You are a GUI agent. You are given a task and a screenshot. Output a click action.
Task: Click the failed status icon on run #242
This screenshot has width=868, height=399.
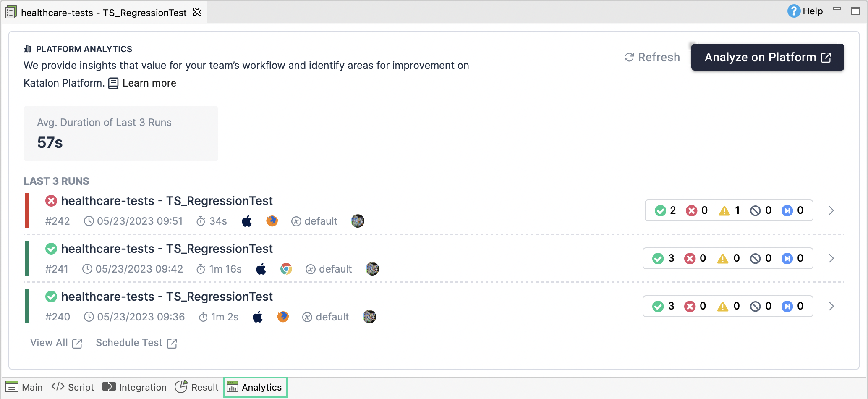click(x=51, y=201)
